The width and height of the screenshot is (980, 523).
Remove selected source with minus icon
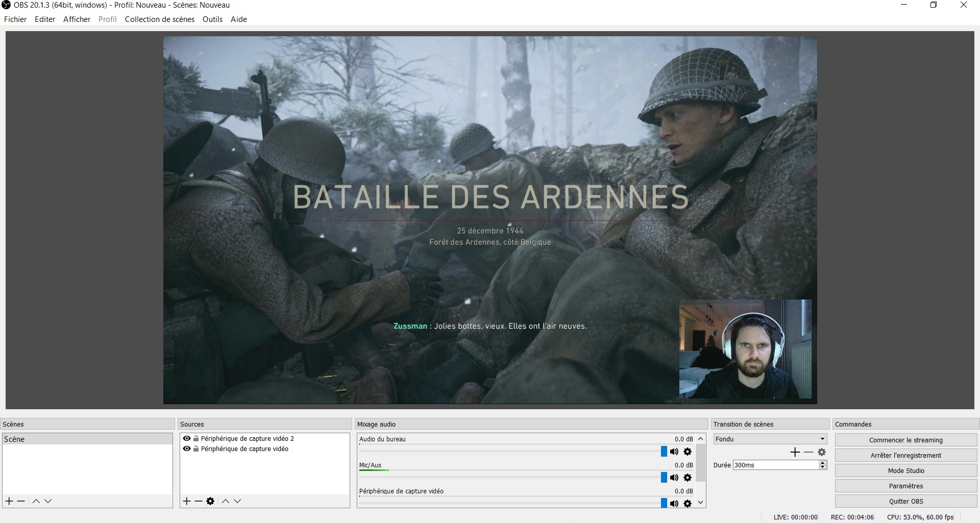[199, 501]
